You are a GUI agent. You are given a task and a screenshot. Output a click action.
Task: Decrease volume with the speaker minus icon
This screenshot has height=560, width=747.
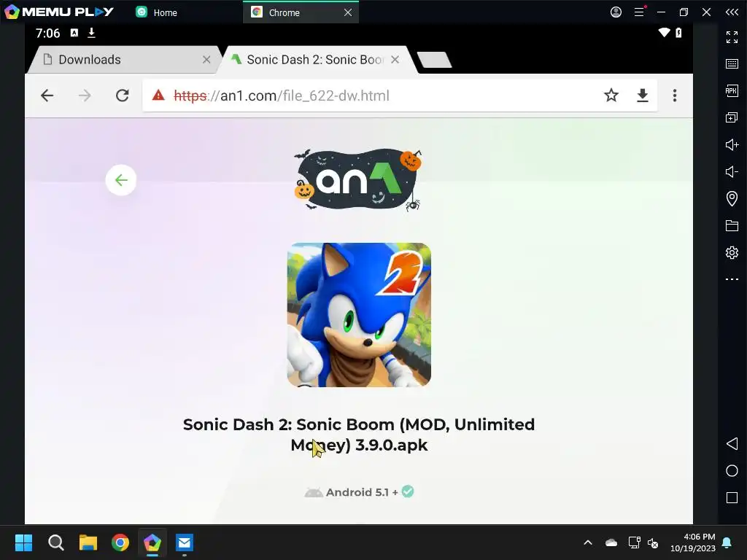pos(732,171)
